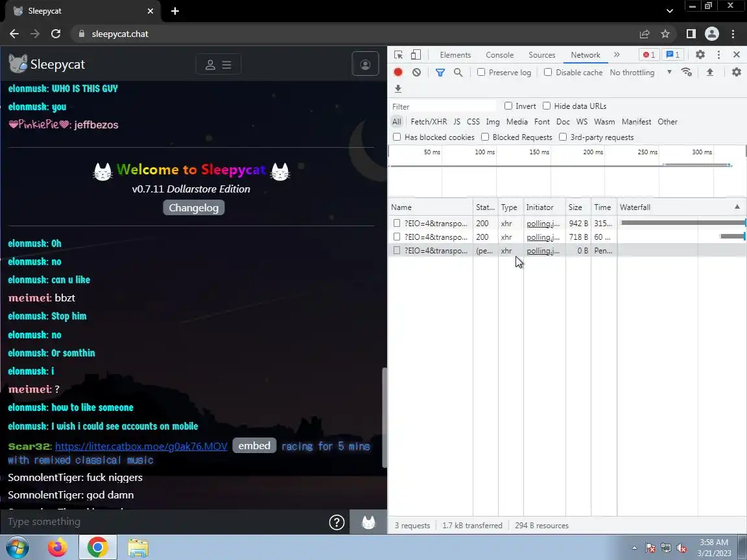
Task: Filter requests by Img type
Action: (493, 122)
